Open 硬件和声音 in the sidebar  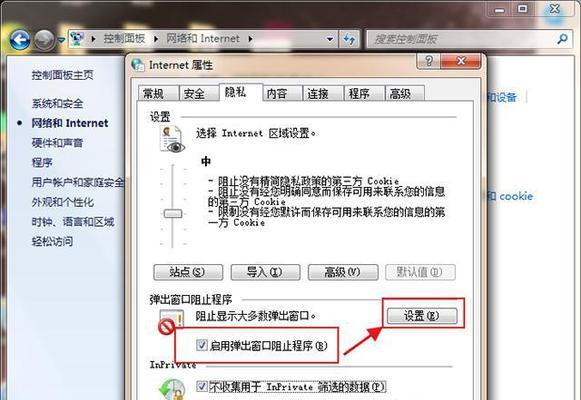point(57,143)
